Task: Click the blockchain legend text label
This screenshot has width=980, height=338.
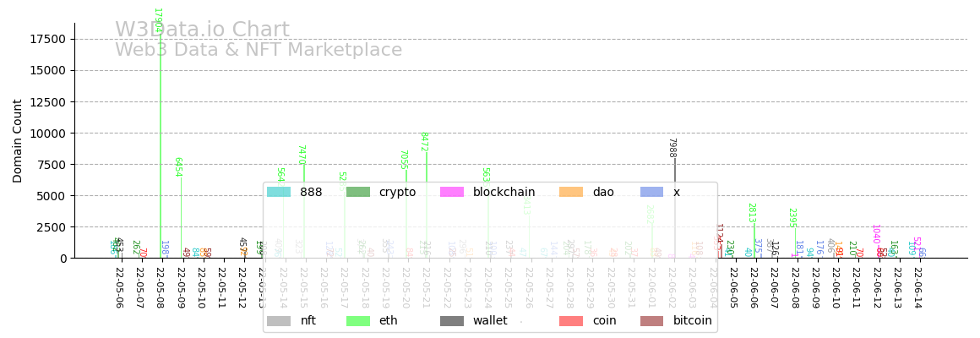Action: pyautogui.click(x=504, y=193)
